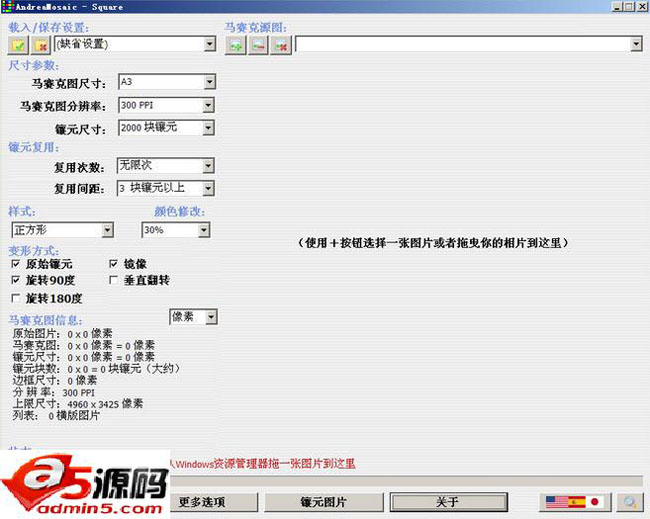Minimize the AndreaMosaic window
The height and width of the screenshot is (519, 650).
(x=618, y=7)
